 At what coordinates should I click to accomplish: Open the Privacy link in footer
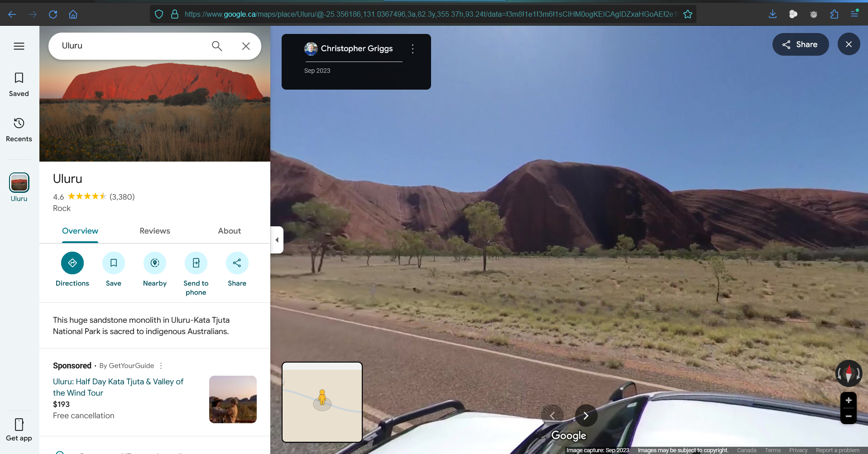(x=798, y=450)
